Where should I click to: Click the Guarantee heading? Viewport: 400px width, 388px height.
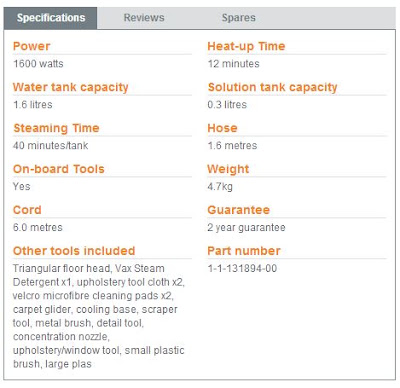(x=238, y=210)
